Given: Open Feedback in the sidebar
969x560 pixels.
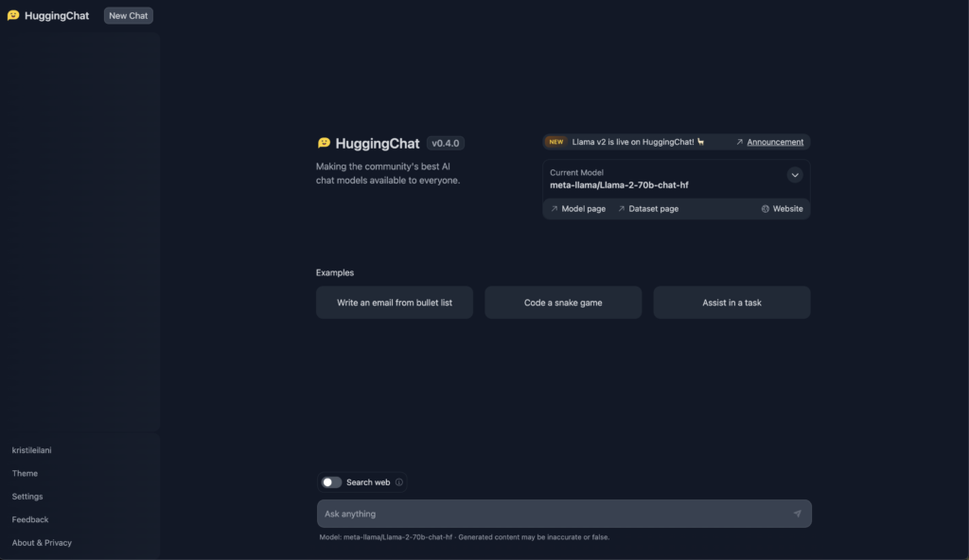Looking at the screenshot, I should click(x=30, y=520).
